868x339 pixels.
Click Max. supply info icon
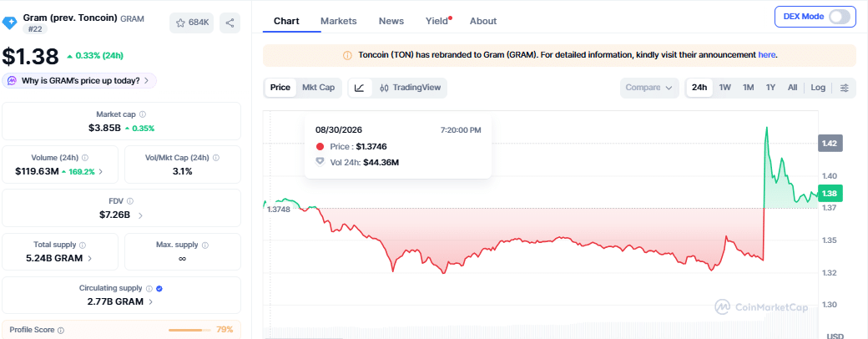205,245
